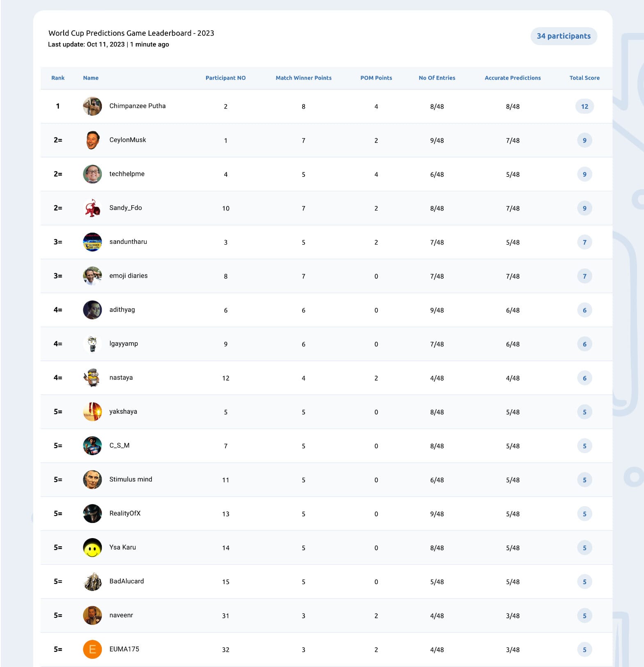
Task: Open Chimpanzee Putha's avatar picture
Action: point(92,106)
